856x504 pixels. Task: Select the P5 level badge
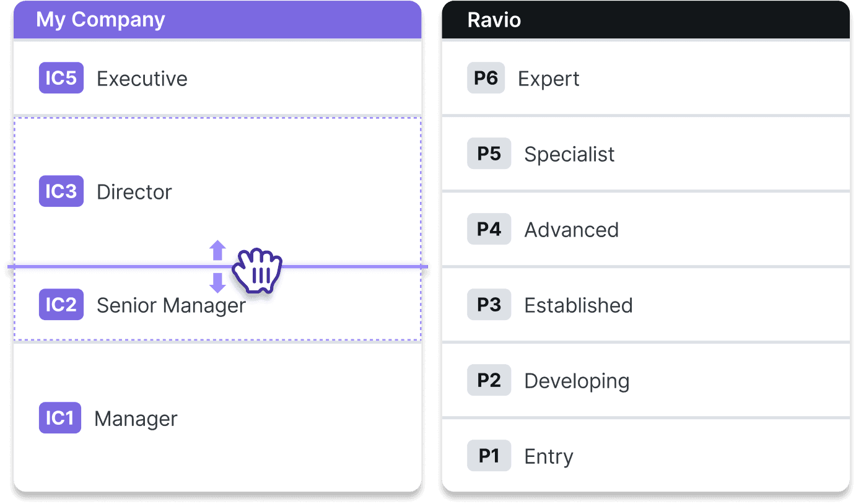tap(489, 153)
